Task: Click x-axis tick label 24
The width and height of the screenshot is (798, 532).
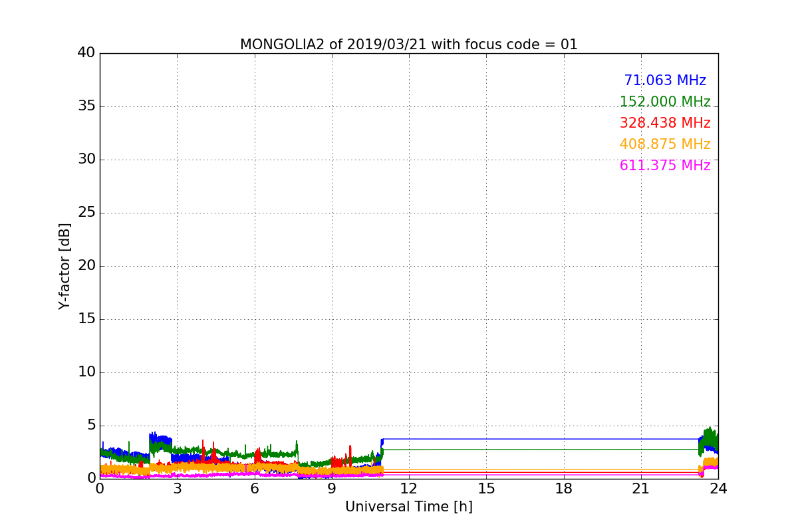Action: click(718, 489)
